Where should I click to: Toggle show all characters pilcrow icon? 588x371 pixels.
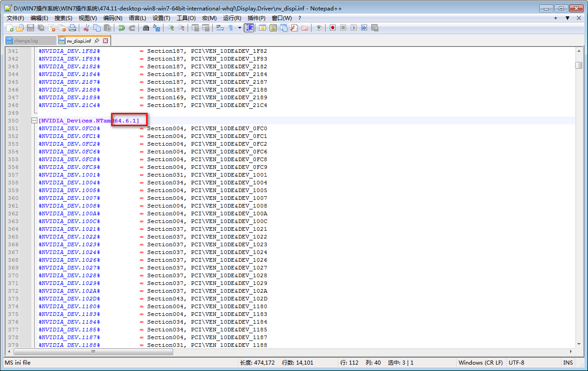[x=231, y=28]
